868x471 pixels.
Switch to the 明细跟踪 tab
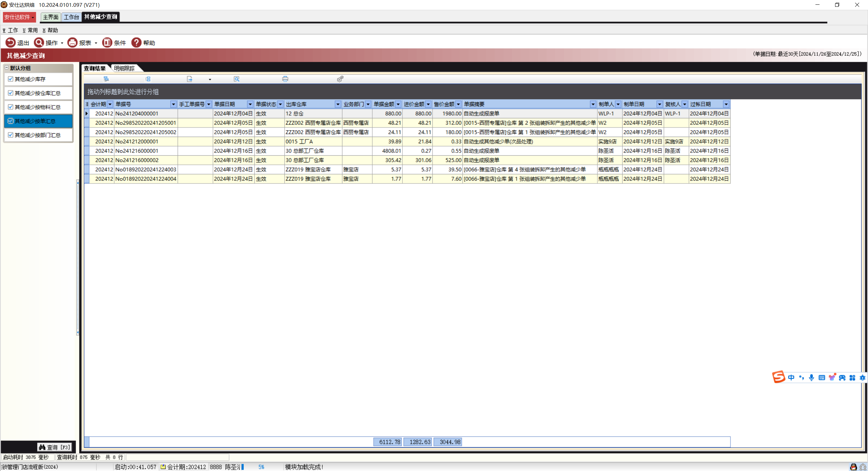point(124,68)
